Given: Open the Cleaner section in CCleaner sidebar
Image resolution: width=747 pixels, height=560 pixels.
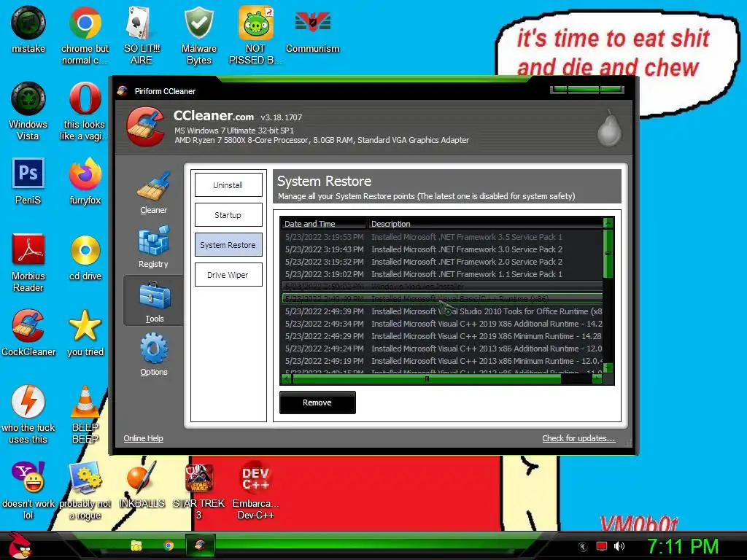Looking at the screenshot, I should (153, 192).
